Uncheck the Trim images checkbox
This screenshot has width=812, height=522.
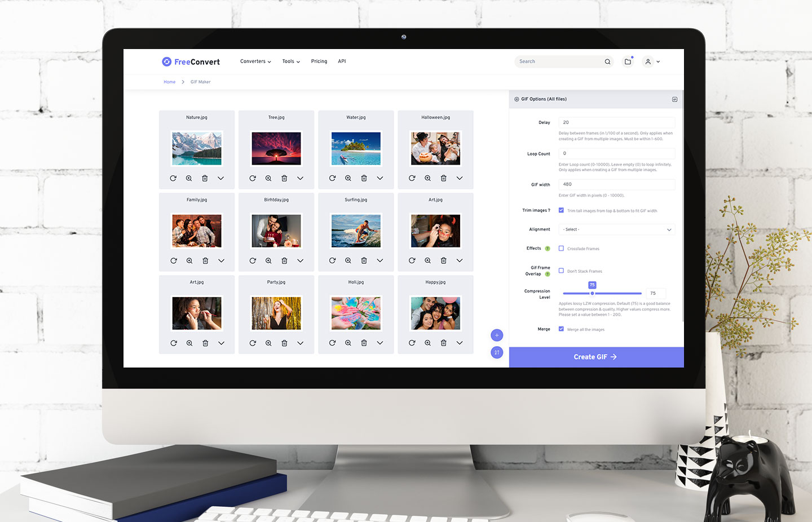(x=561, y=210)
